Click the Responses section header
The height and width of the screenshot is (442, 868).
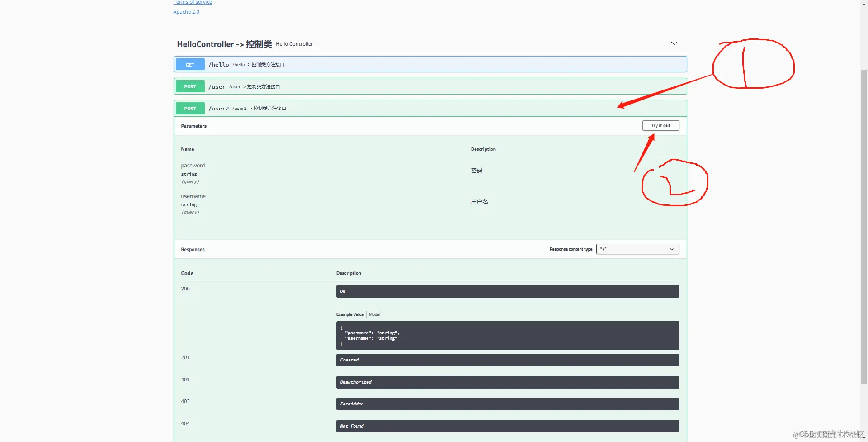pos(193,249)
